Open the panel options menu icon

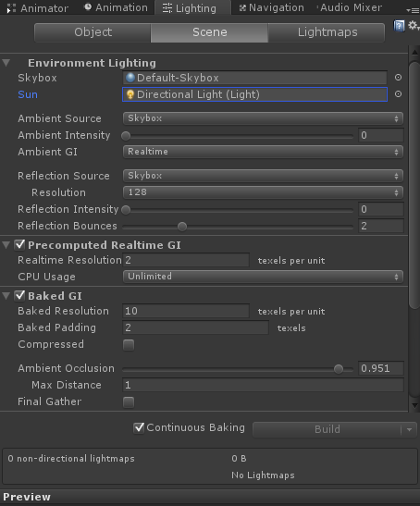(413, 10)
